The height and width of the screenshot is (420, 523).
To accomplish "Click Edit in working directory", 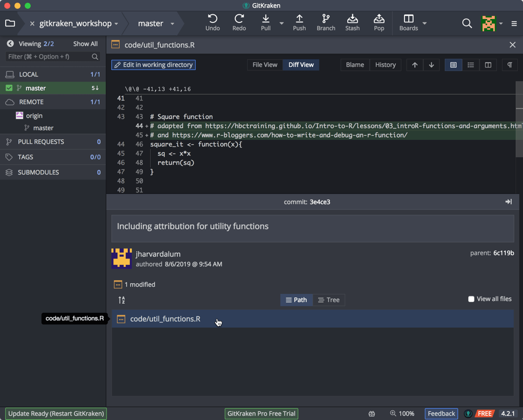I will click(x=153, y=65).
